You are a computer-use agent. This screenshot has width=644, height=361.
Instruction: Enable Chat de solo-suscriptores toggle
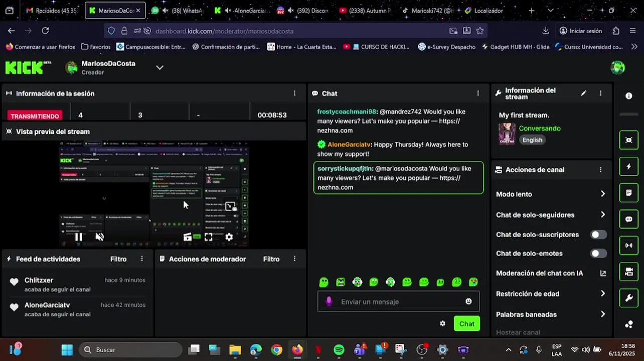[x=598, y=235]
